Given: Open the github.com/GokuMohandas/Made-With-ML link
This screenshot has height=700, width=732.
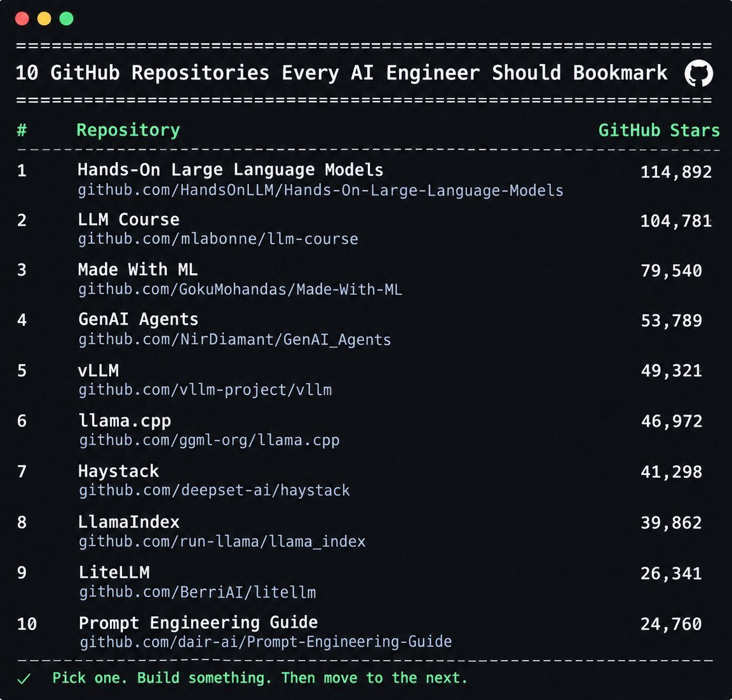Looking at the screenshot, I should (240, 289).
